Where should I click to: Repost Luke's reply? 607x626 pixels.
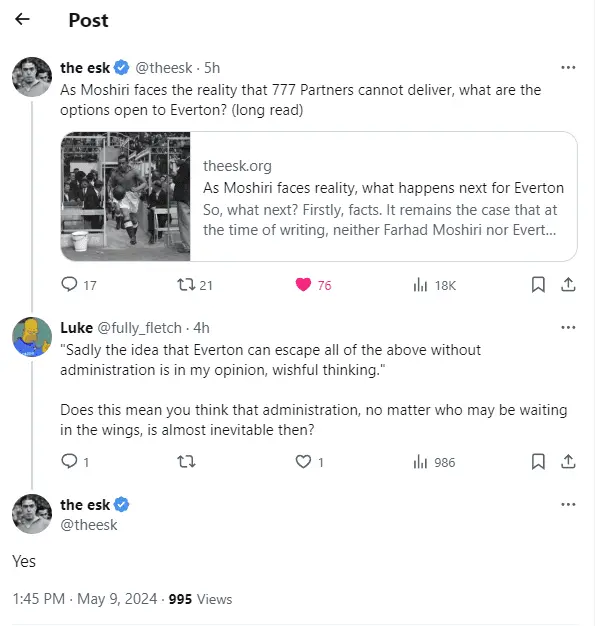click(x=185, y=461)
